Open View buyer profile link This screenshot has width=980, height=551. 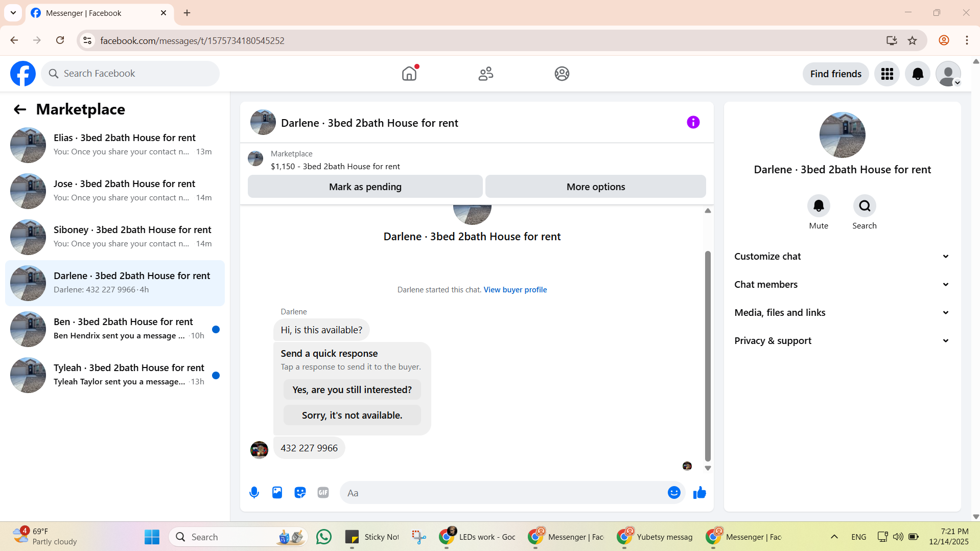click(515, 290)
